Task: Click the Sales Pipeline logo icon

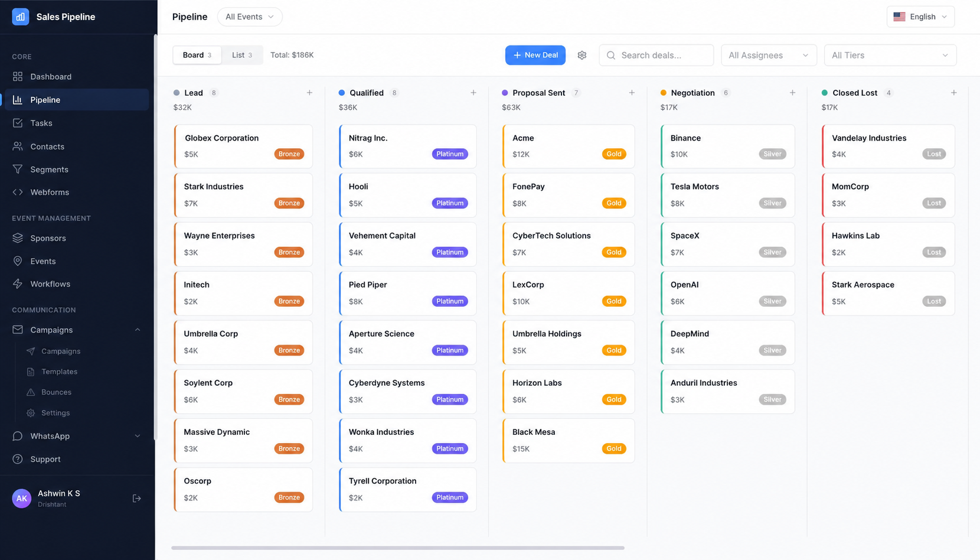Action: [x=21, y=17]
